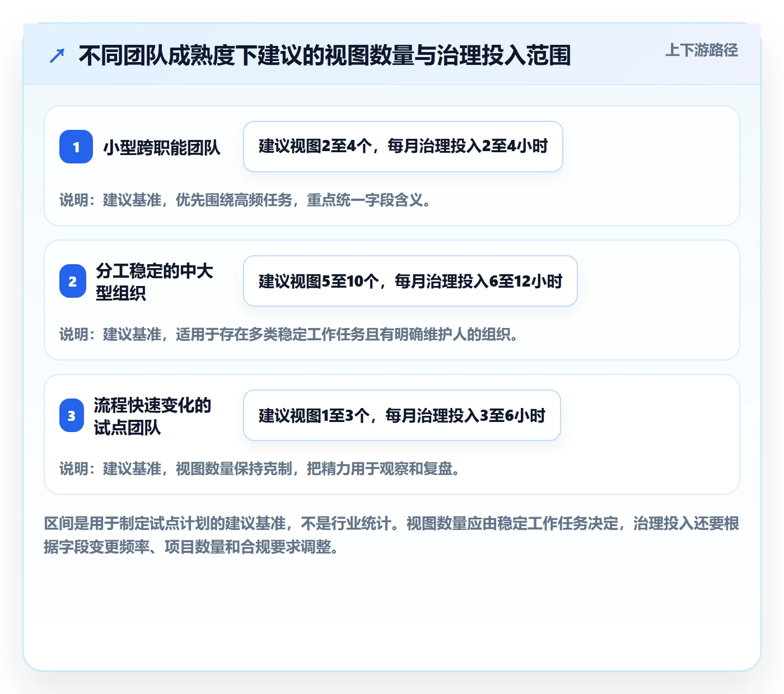The height and width of the screenshot is (694, 784).
Task: Select the 小型跨职能团队 heading
Action: tap(162, 147)
